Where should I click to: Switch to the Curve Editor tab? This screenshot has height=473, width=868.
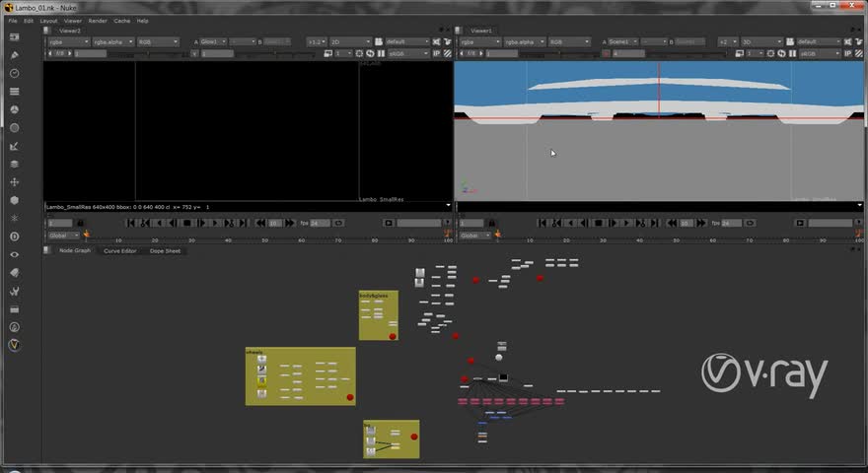point(120,251)
